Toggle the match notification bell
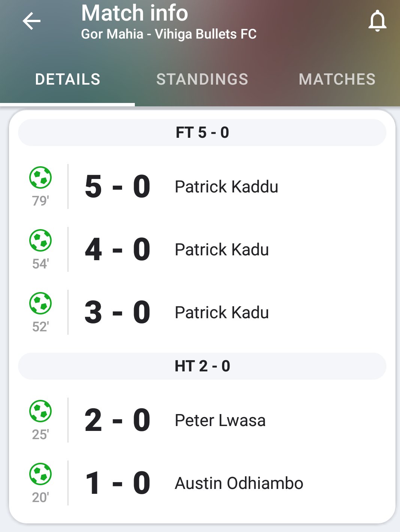This screenshot has width=400, height=532. 377,21
